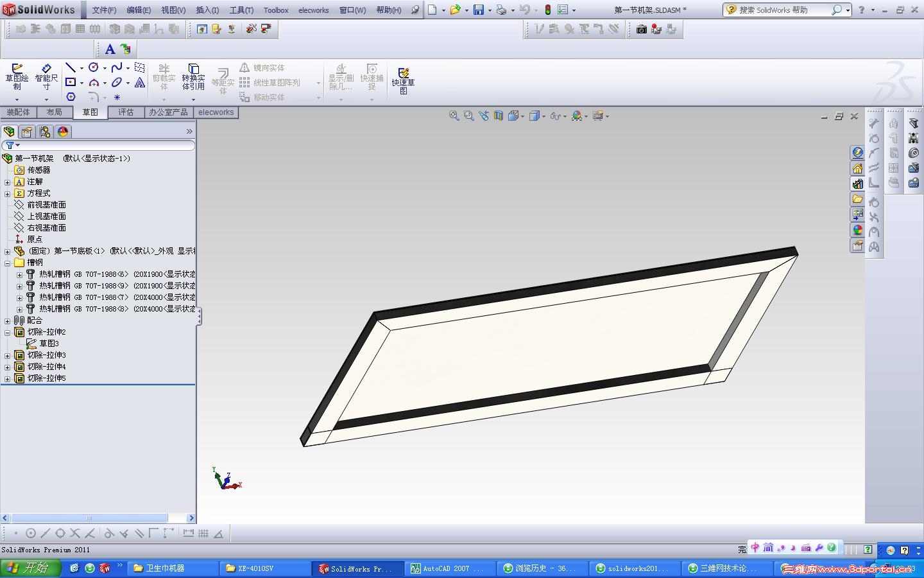Click the Zoom to Area icon
The height and width of the screenshot is (578, 924).
point(469,116)
